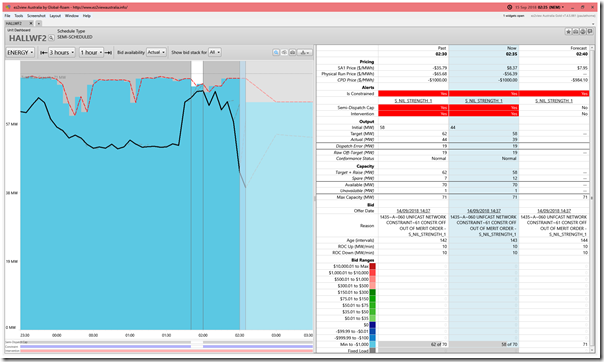Click the $150.01 to $300 dark green swatch
Viewport: 604px width, 362px height.
[x=372, y=292]
